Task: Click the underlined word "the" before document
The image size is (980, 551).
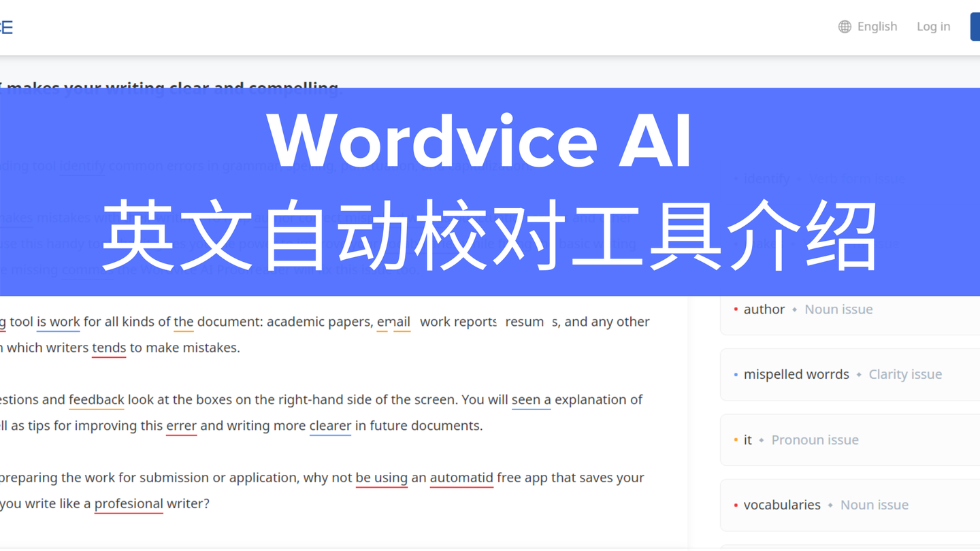Action: [x=184, y=322]
